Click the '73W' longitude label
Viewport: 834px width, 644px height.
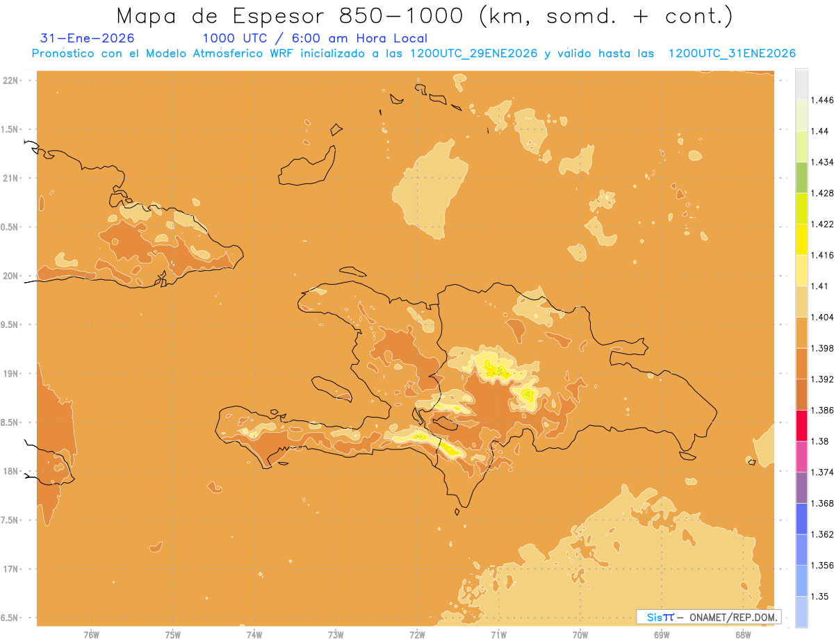pyautogui.click(x=336, y=634)
